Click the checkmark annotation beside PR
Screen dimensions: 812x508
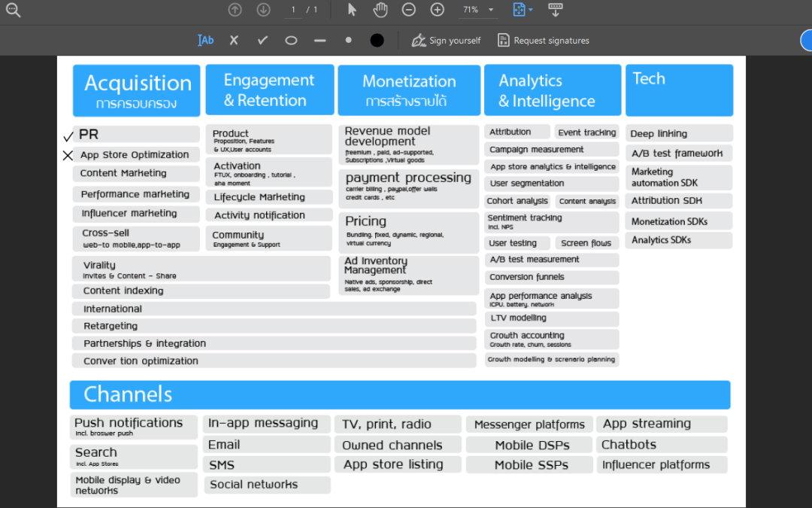coord(68,137)
